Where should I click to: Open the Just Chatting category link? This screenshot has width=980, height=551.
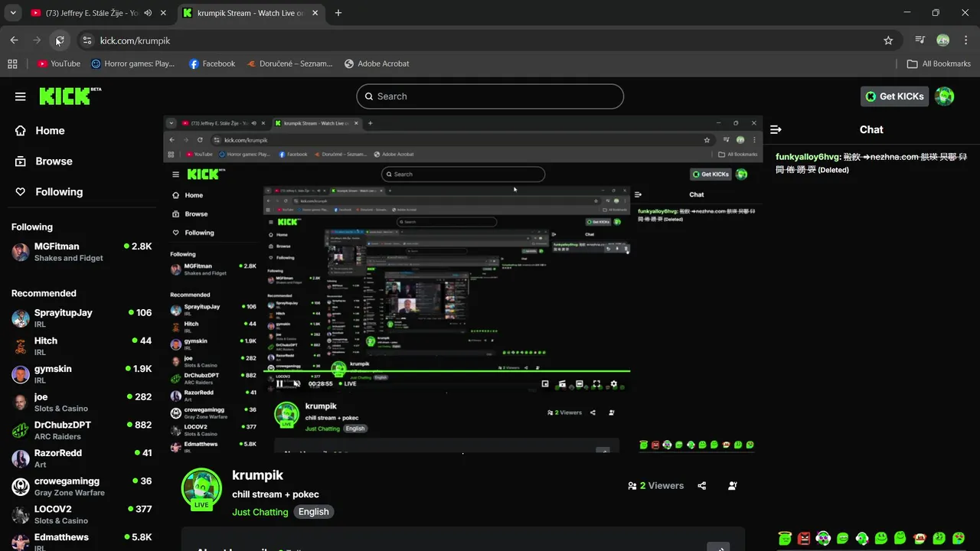pos(260,512)
